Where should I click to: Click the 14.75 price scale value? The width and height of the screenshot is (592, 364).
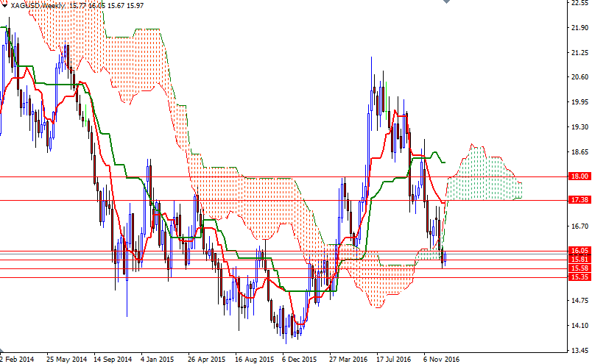[580, 301]
